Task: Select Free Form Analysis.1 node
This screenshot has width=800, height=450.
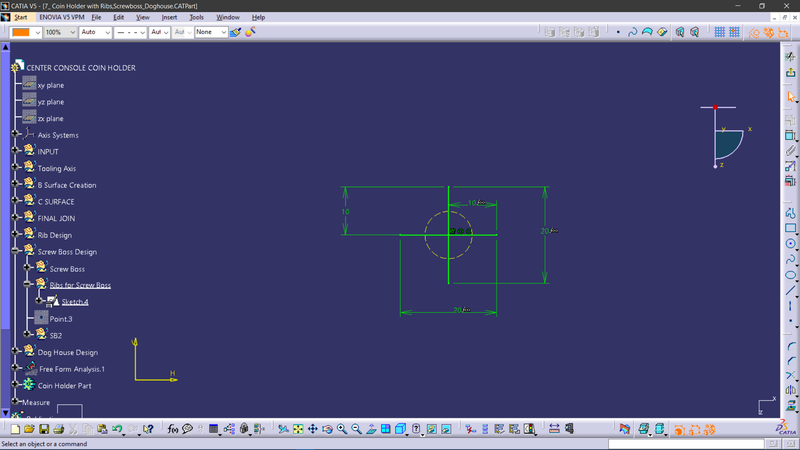Action: coord(72,369)
